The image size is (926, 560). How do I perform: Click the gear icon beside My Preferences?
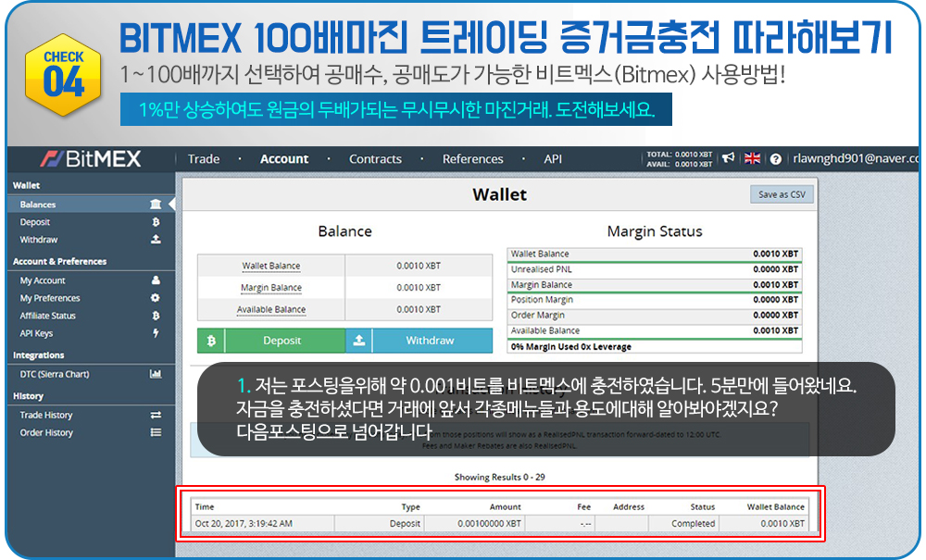[x=155, y=297]
